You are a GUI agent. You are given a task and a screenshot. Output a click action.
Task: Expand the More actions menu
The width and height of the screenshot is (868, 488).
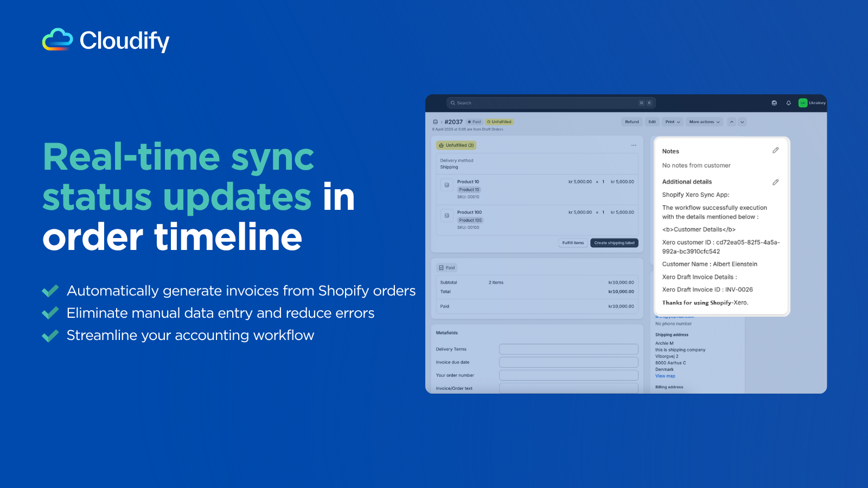704,121
